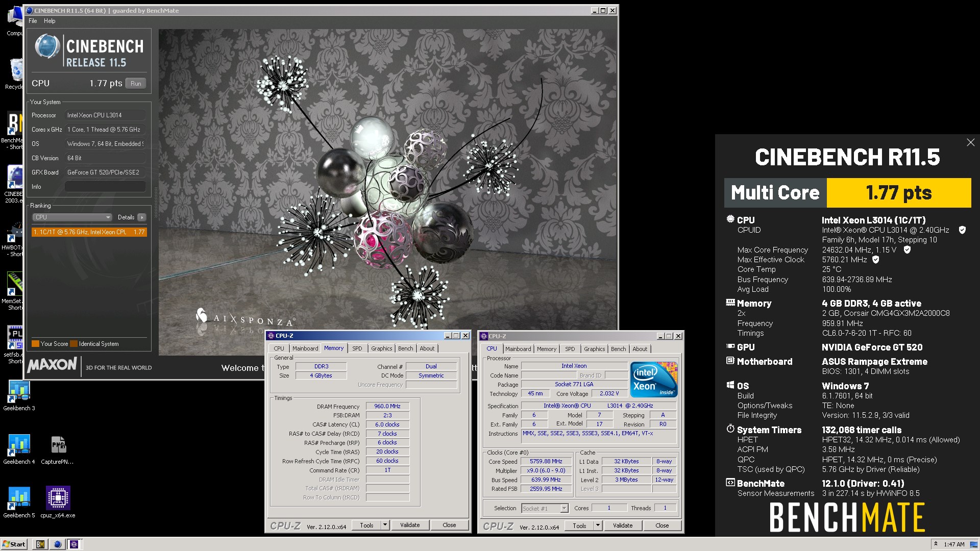Run the CPU benchmark
980x551 pixels.
click(x=136, y=84)
